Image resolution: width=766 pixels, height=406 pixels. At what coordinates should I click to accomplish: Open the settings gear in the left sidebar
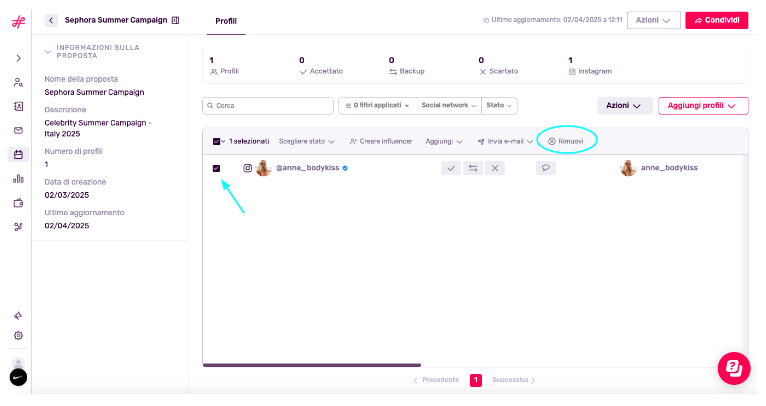[x=18, y=335]
